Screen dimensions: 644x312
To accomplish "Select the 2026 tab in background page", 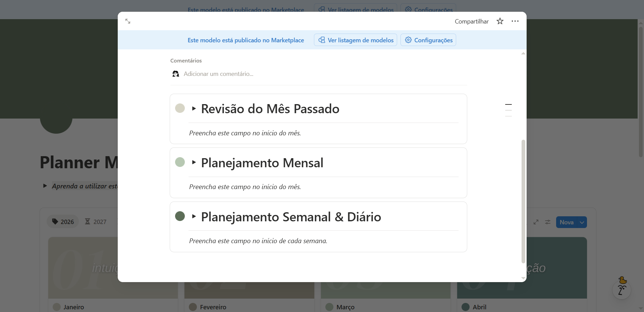I will (x=63, y=222).
